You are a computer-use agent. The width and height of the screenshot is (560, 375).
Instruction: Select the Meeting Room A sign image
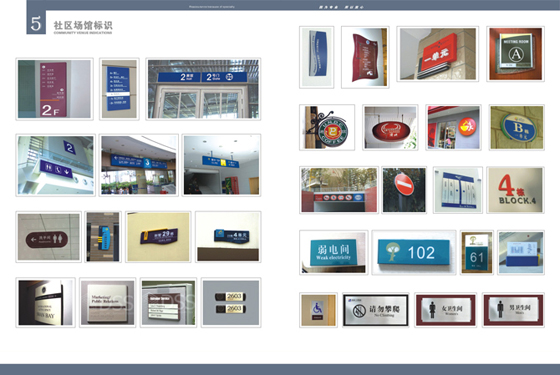tap(515, 54)
